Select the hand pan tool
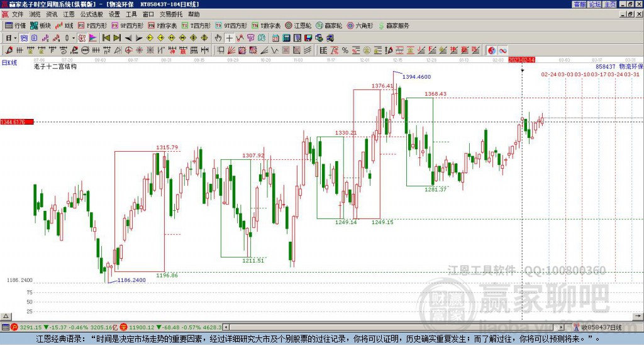644x345 pixels. coord(218,38)
